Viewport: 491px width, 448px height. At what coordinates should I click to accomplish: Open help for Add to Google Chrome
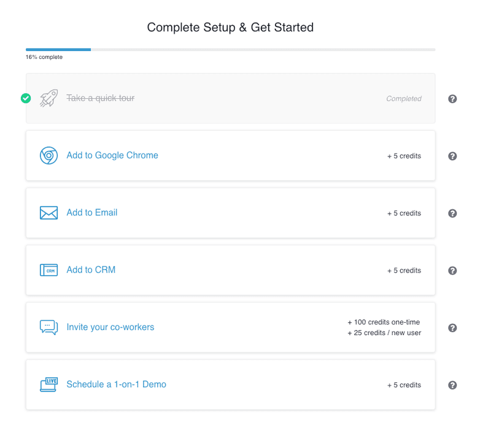point(452,156)
